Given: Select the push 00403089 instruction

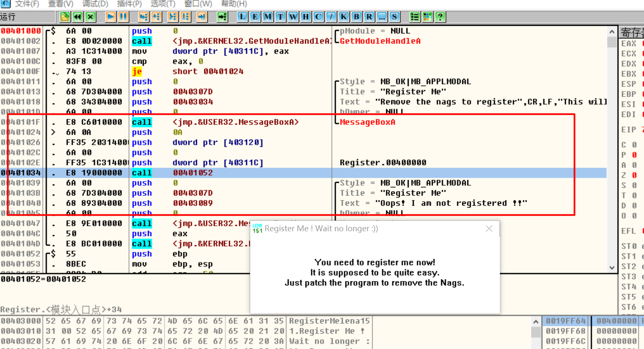Looking at the screenshot, I should [x=303, y=203].
